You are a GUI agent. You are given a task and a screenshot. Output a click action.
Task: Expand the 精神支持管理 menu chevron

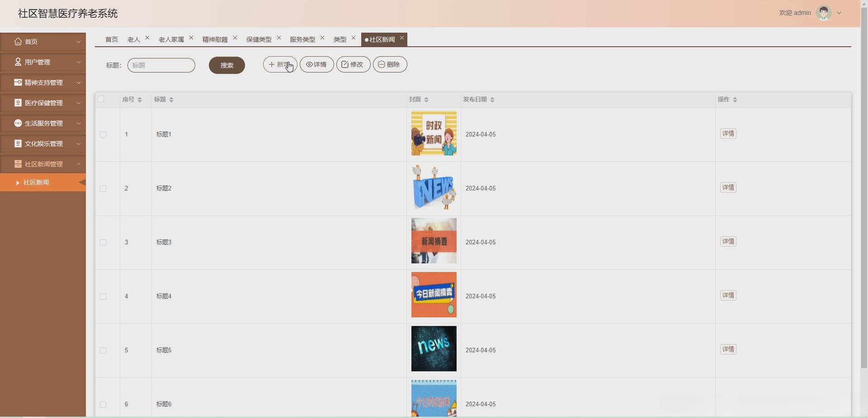coord(79,82)
